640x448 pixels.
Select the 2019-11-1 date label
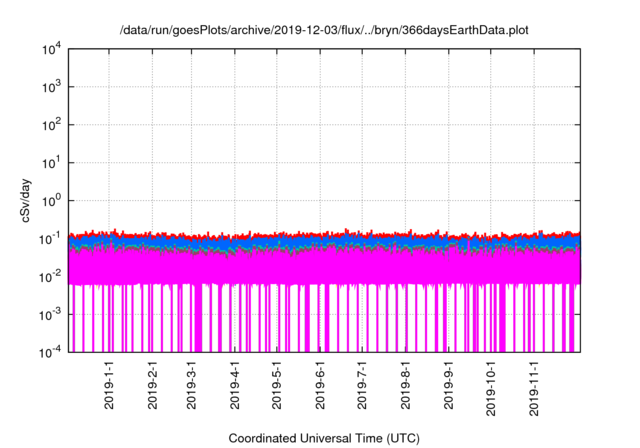(533, 387)
